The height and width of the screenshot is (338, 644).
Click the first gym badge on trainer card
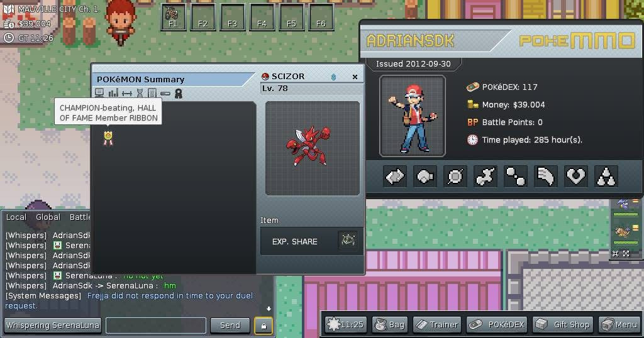click(x=395, y=177)
